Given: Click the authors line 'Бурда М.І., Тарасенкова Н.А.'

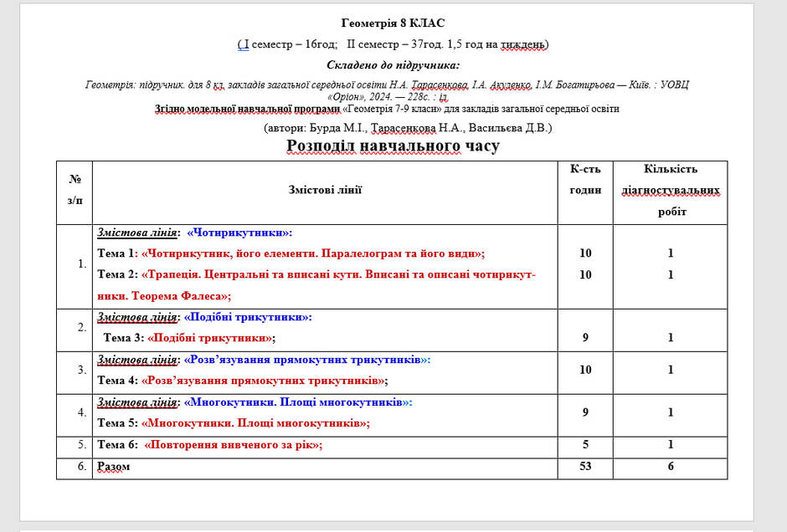Looking at the screenshot, I should coord(385,128).
